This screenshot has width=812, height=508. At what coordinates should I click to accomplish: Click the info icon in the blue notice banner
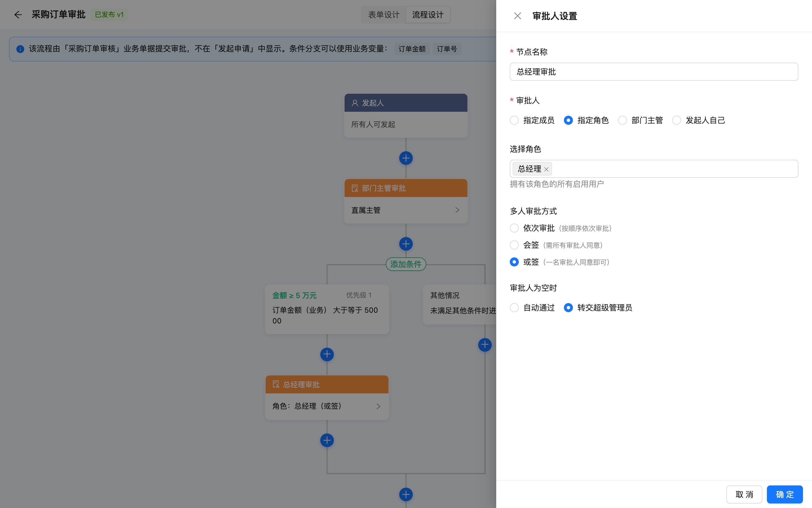click(x=20, y=49)
